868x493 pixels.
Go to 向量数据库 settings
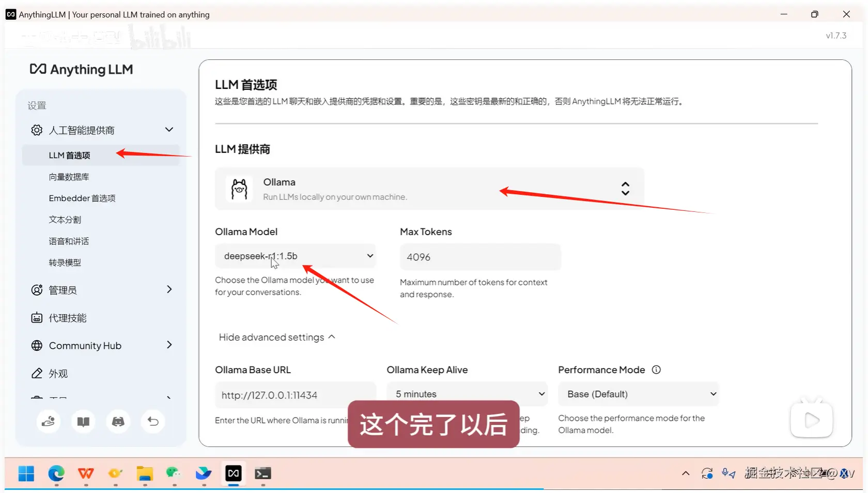tap(69, 177)
